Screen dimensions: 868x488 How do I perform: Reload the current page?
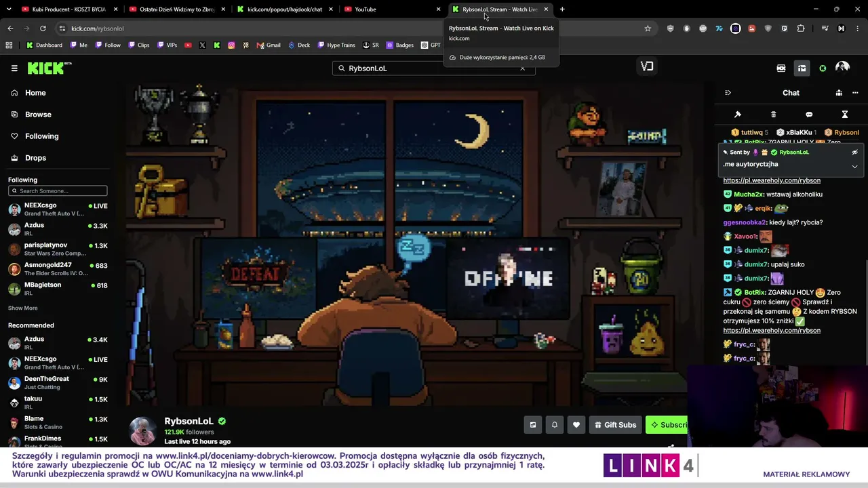coord(43,28)
